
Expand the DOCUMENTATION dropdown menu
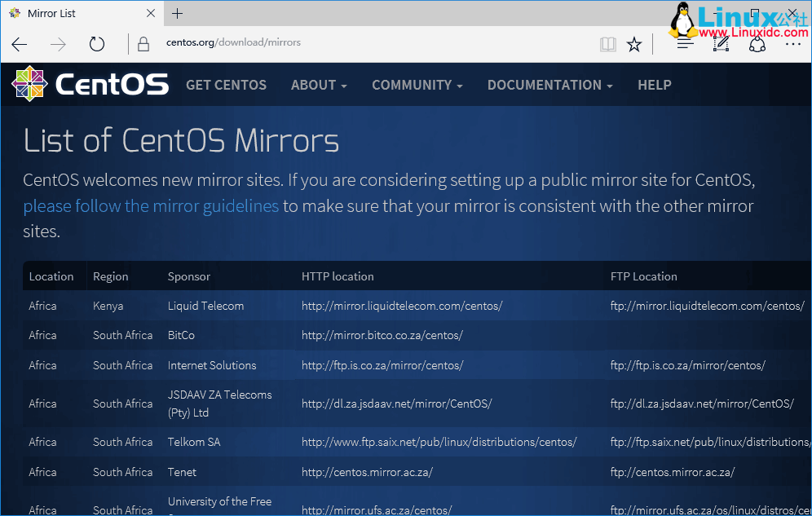pos(549,85)
